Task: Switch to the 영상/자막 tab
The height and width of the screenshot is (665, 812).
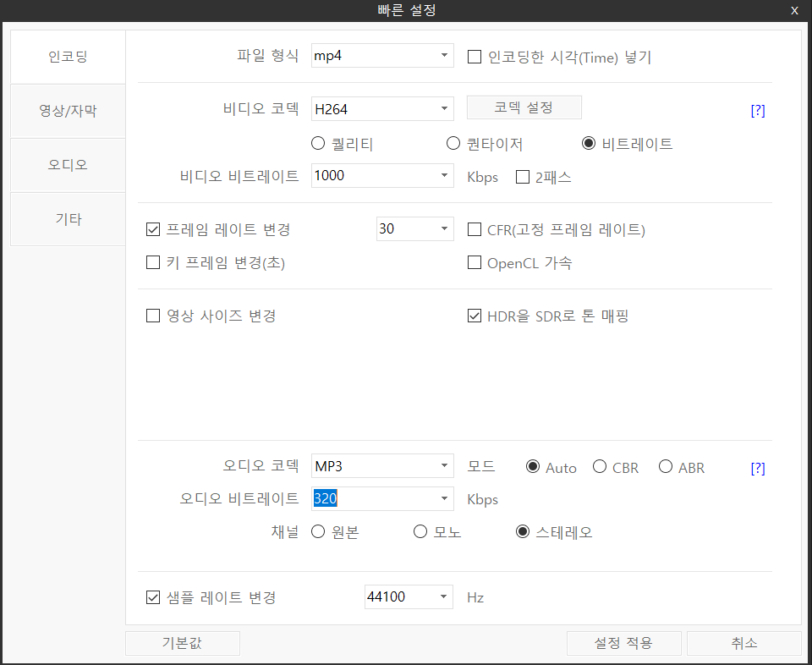Action: coord(68,111)
